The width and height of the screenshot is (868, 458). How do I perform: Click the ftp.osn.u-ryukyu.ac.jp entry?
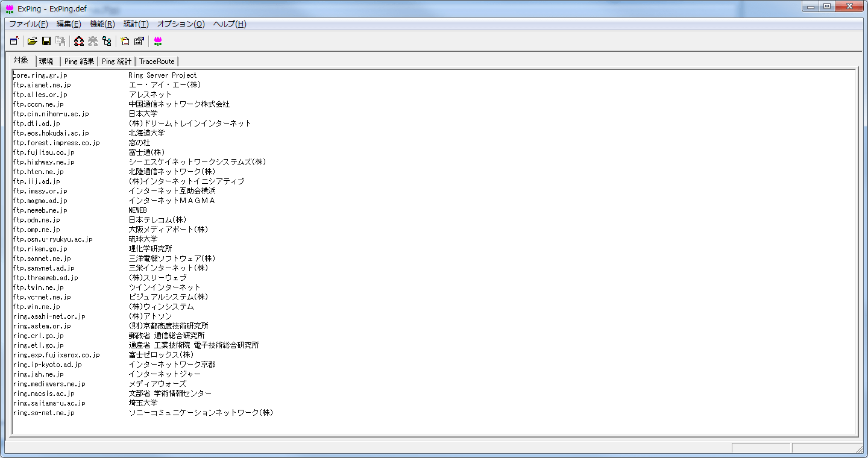tap(53, 239)
